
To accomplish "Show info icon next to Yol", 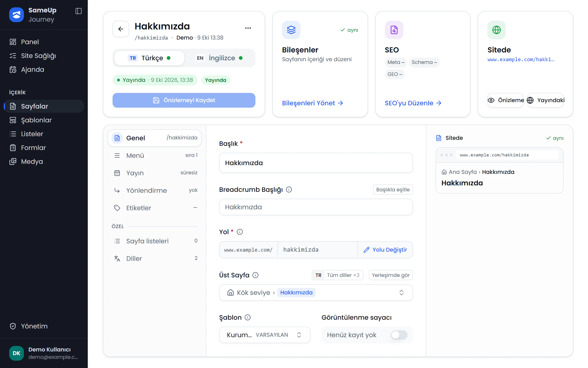I will coord(240,232).
